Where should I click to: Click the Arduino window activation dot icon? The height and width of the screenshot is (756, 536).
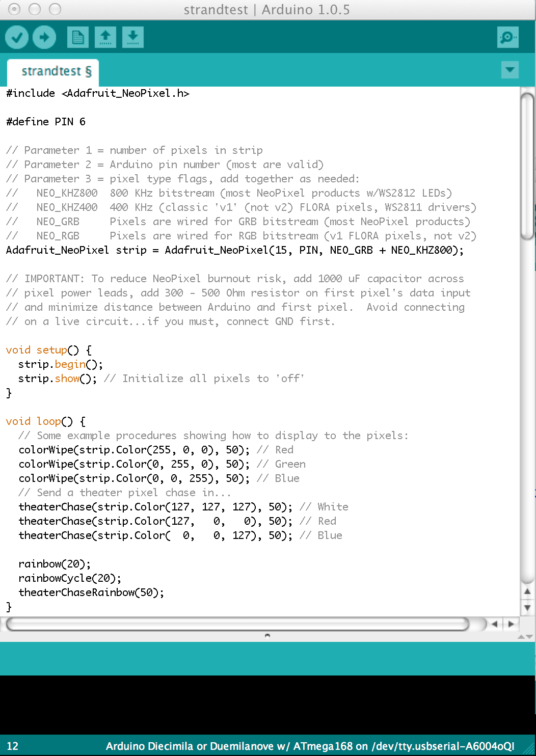point(14,9)
